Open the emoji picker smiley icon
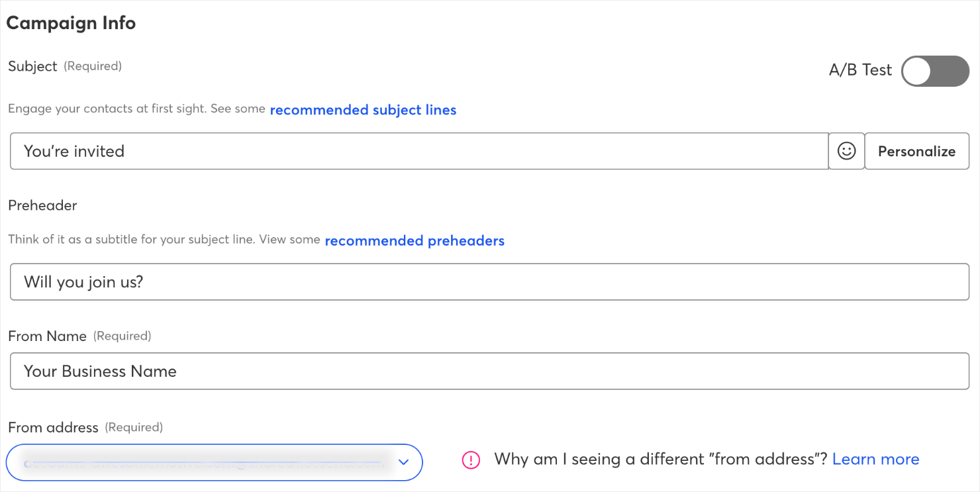The image size is (980, 492). click(846, 151)
